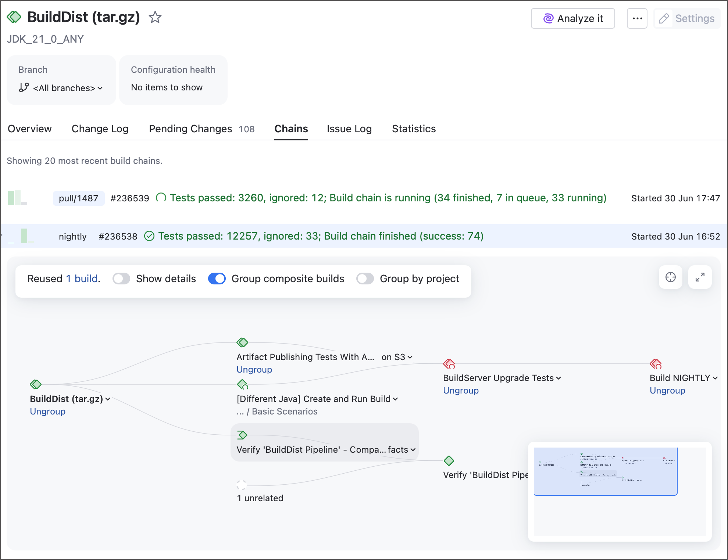
Task: Open the on S3 dropdown chevron
Action: point(410,357)
